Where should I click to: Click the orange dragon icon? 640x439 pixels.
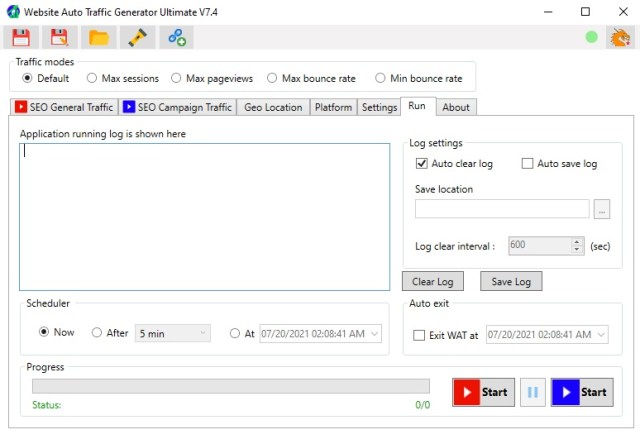620,38
